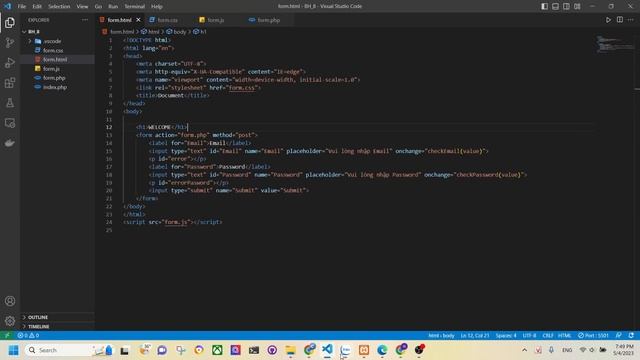This screenshot has width=640, height=360.
Task: Click the Run file play button
Action: pos(608,20)
